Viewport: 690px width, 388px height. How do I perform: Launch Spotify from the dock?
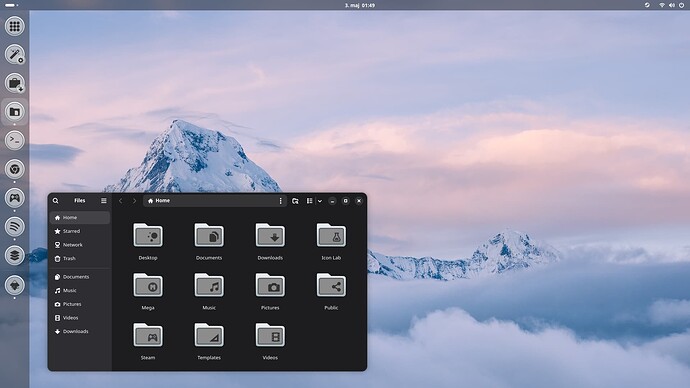(x=15, y=227)
